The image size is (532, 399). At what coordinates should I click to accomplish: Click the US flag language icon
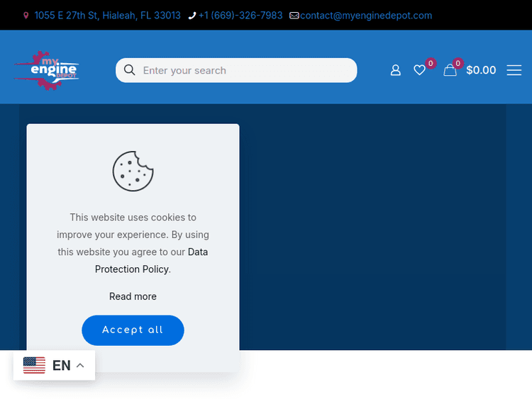34,366
